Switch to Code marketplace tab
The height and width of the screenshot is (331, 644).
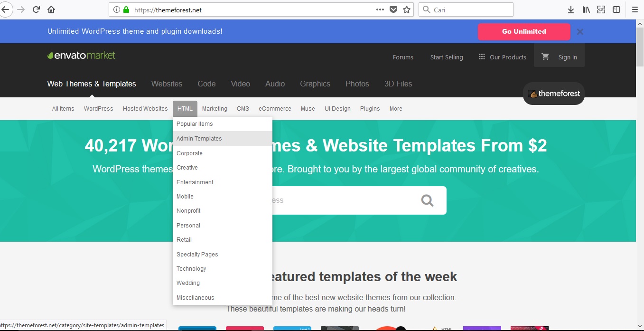tap(206, 84)
